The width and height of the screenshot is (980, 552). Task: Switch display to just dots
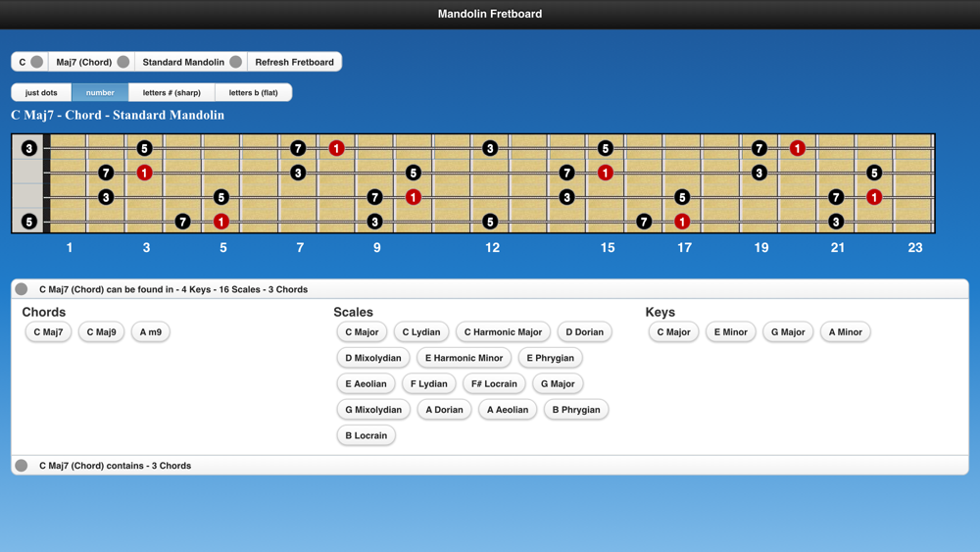click(x=41, y=92)
